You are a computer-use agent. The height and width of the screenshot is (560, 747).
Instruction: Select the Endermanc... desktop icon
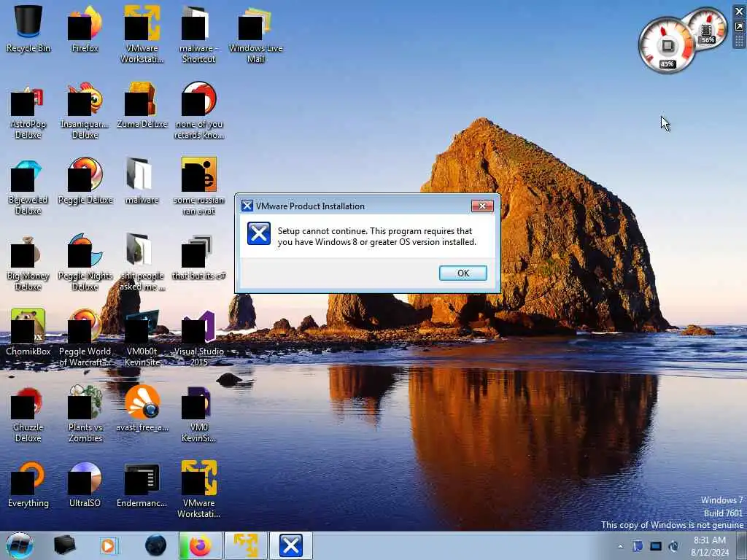point(142,485)
